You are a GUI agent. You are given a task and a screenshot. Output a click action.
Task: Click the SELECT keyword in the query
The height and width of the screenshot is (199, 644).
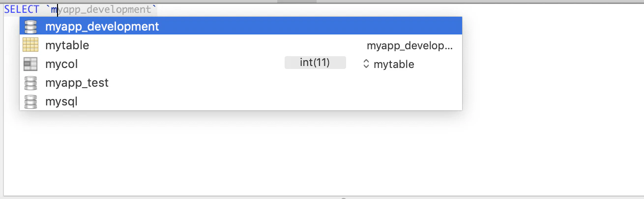click(22, 9)
